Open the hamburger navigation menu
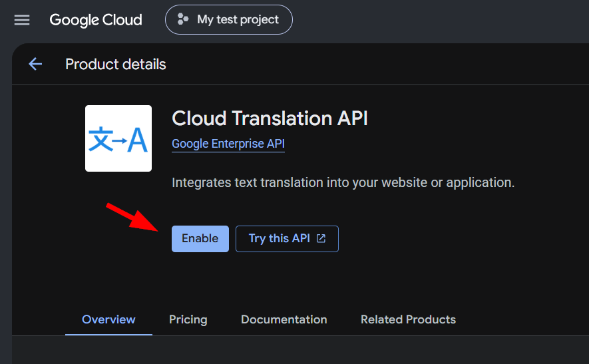589x364 pixels. tap(22, 20)
